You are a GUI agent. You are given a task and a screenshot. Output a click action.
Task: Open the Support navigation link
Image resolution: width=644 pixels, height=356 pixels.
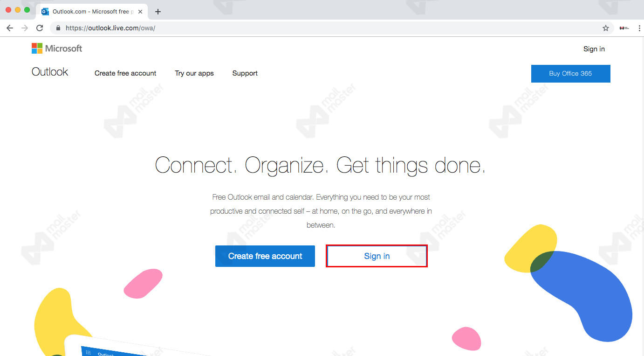click(x=245, y=73)
